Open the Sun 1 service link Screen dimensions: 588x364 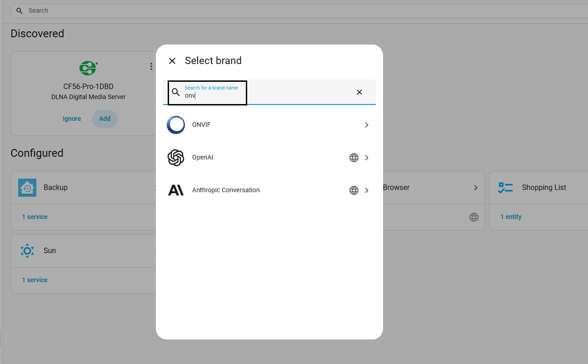[35, 280]
